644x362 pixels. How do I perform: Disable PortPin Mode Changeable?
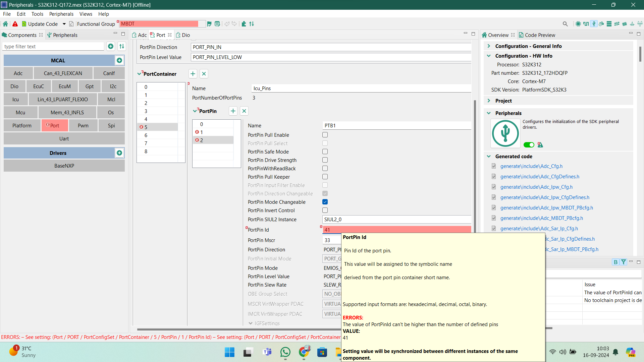[325, 202]
